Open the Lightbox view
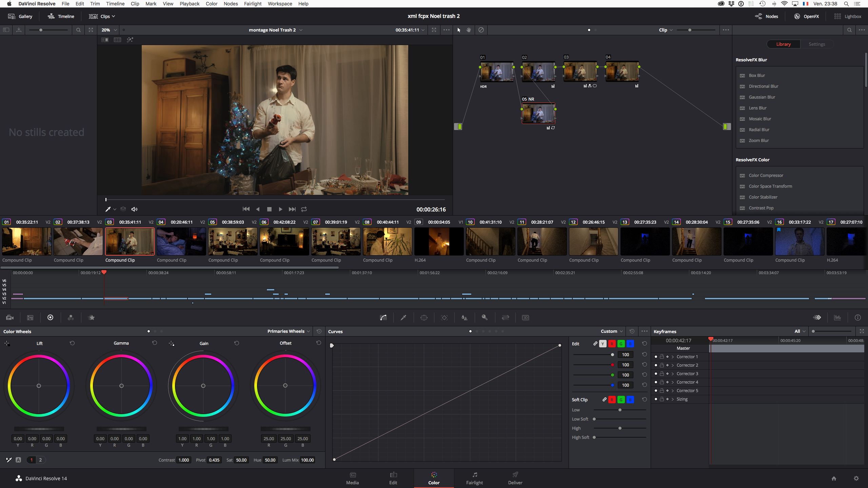 848,16
